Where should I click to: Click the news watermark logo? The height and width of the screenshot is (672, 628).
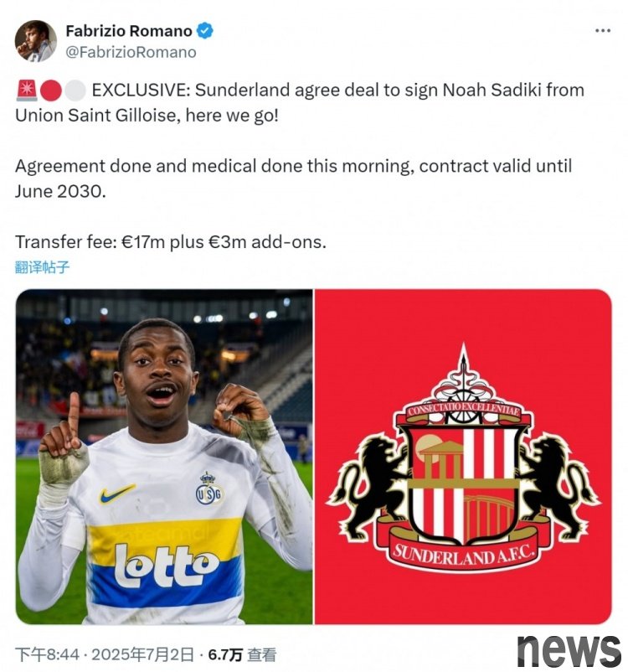569,650
